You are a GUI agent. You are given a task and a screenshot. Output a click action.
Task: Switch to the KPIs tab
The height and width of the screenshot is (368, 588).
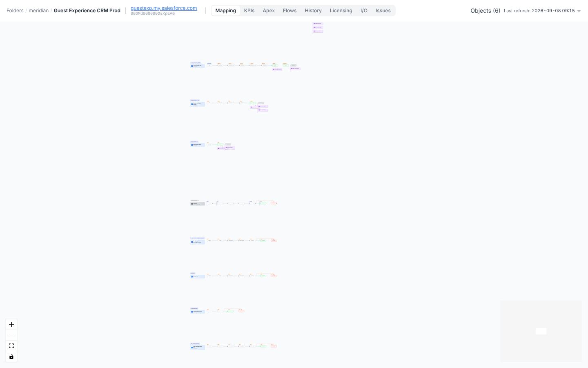pyautogui.click(x=249, y=11)
